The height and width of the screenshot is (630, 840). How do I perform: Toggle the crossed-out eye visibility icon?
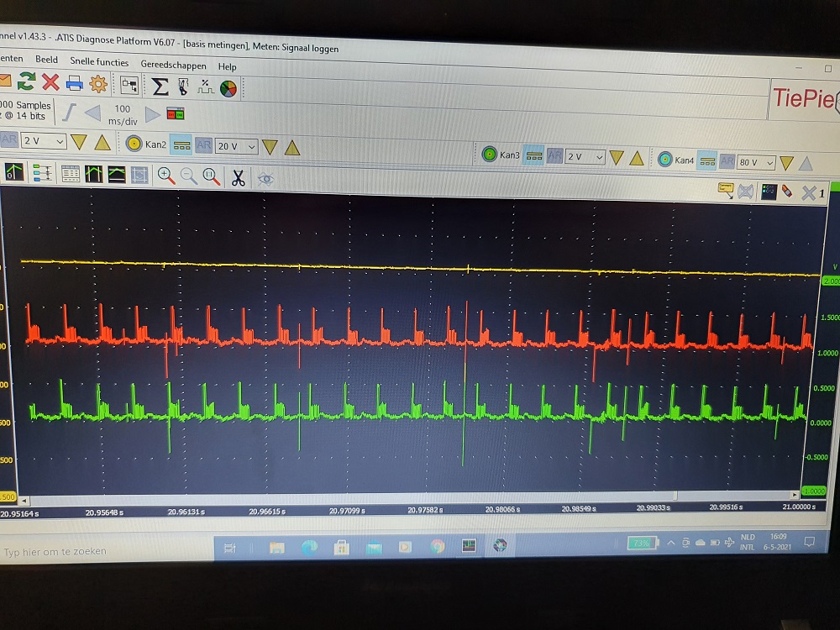tap(265, 179)
